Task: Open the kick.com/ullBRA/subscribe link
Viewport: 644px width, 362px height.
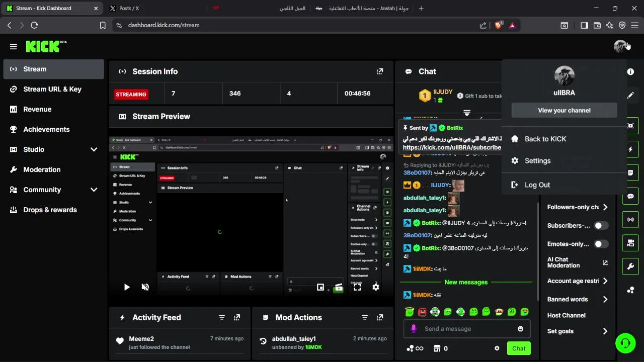Action: pyautogui.click(x=452, y=148)
